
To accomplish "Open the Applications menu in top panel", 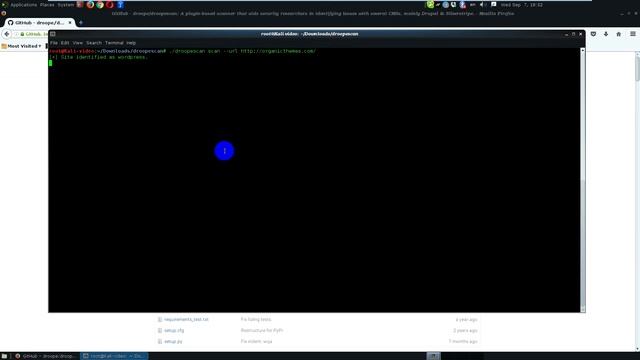I will (x=23, y=5).
